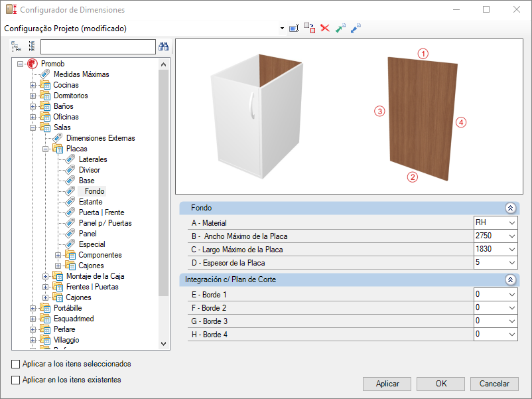This screenshot has width=532, height=399.
Task: Select the Esquadrimed tree item
Action: coord(74,319)
